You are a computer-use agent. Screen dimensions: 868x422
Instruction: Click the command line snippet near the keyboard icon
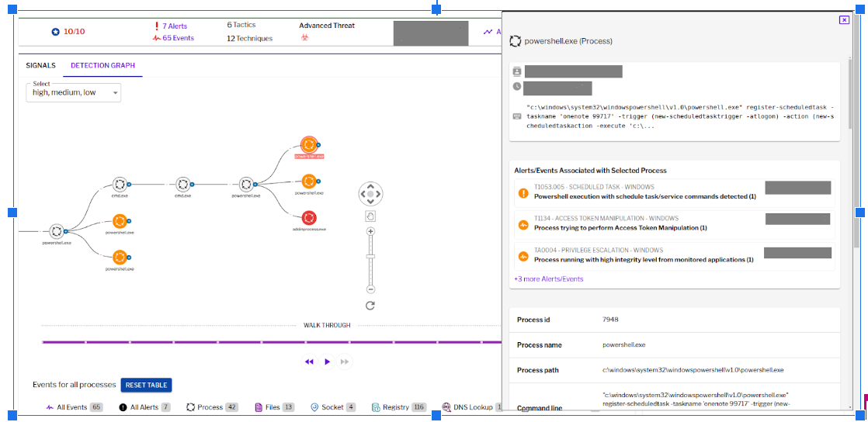(x=681, y=116)
